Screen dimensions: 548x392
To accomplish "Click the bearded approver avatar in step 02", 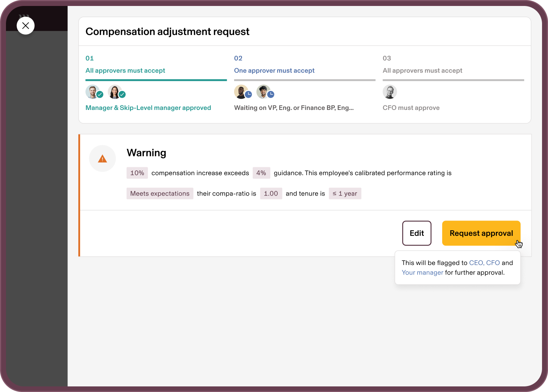I will click(241, 92).
